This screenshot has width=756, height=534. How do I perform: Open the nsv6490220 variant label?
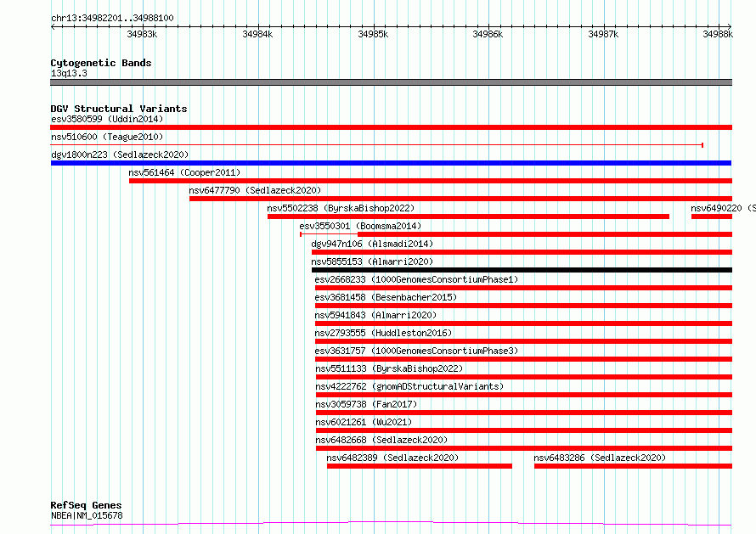coord(723,208)
